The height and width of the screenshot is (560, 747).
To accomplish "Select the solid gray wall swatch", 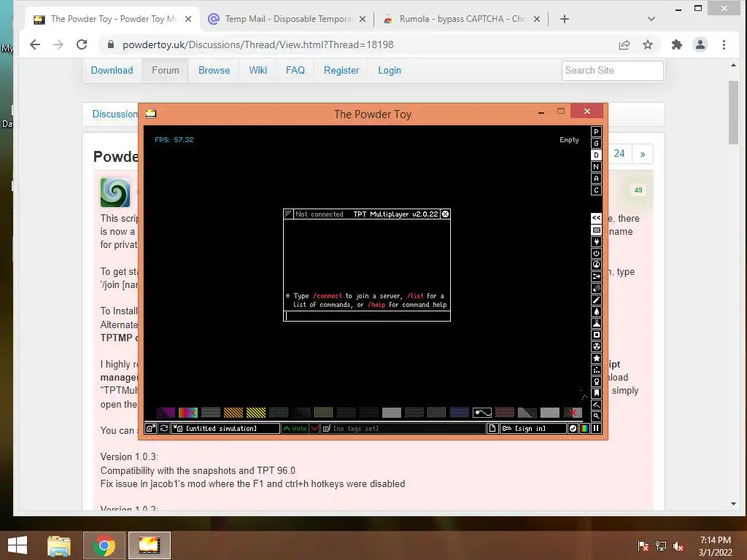I will tap(391, 413).
